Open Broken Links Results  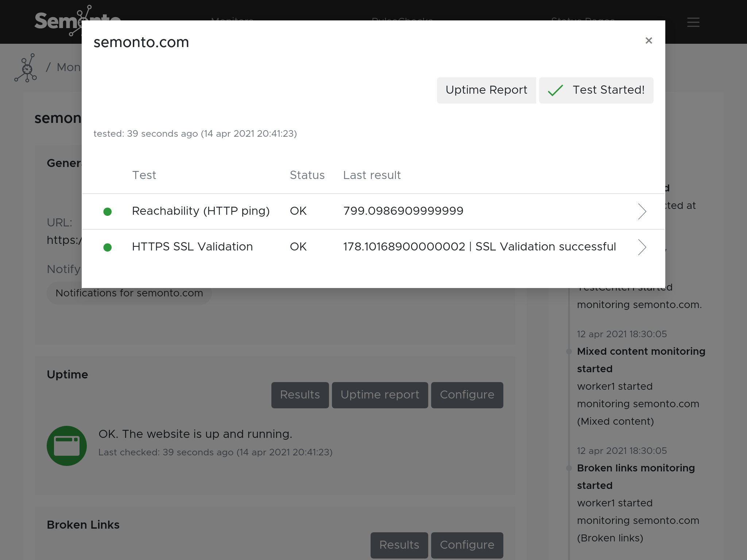(399, 545)
